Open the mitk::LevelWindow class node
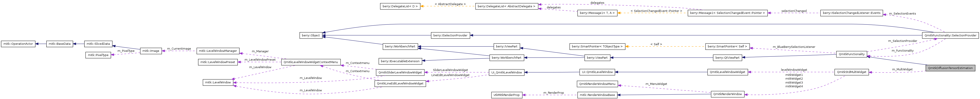The width and height of the screenshot is (980, 99). coord(218,82)
